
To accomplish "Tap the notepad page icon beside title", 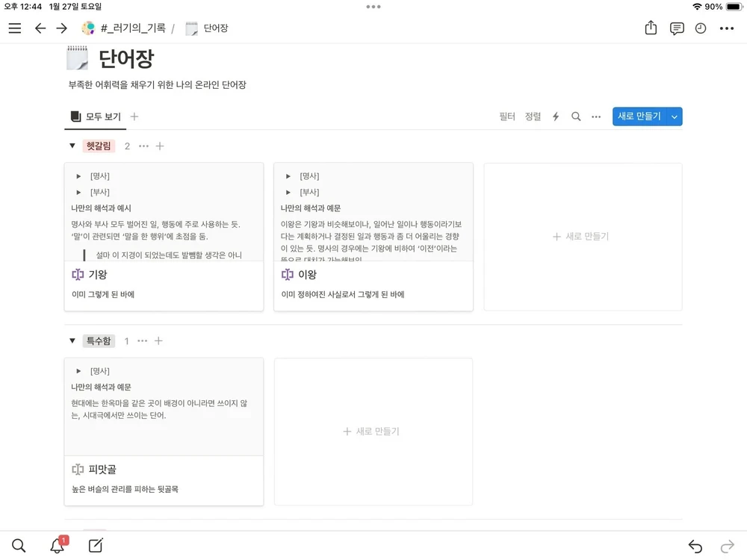I will pos(77,58).
